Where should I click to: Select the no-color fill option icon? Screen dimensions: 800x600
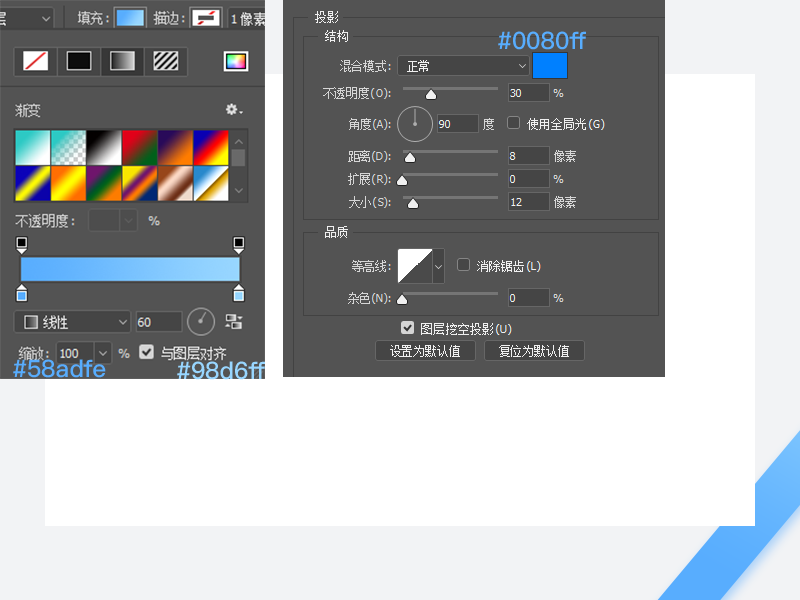[36, 61]
